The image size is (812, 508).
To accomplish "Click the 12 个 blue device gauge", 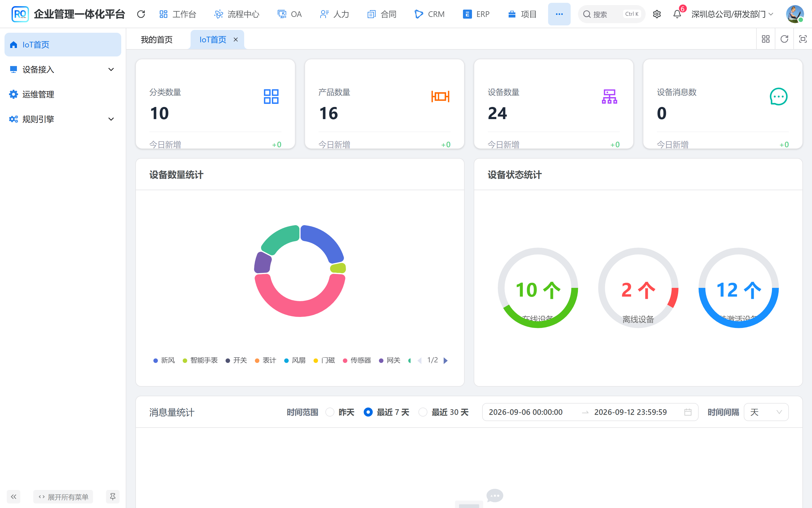I will click(x=738, y=288).
